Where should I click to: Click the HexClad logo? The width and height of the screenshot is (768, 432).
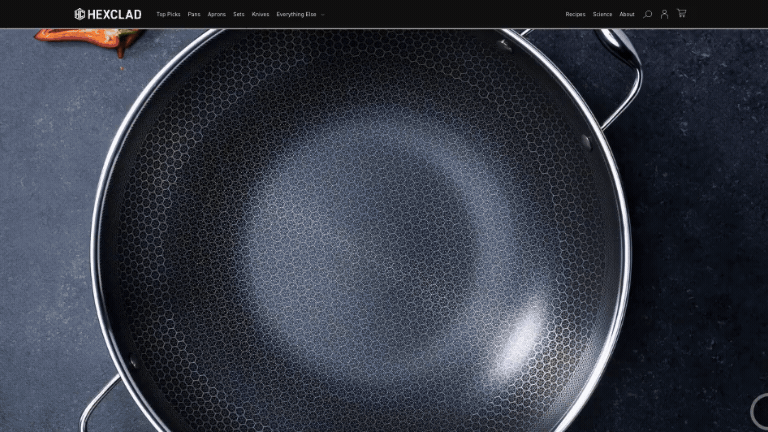pos(108,14)
